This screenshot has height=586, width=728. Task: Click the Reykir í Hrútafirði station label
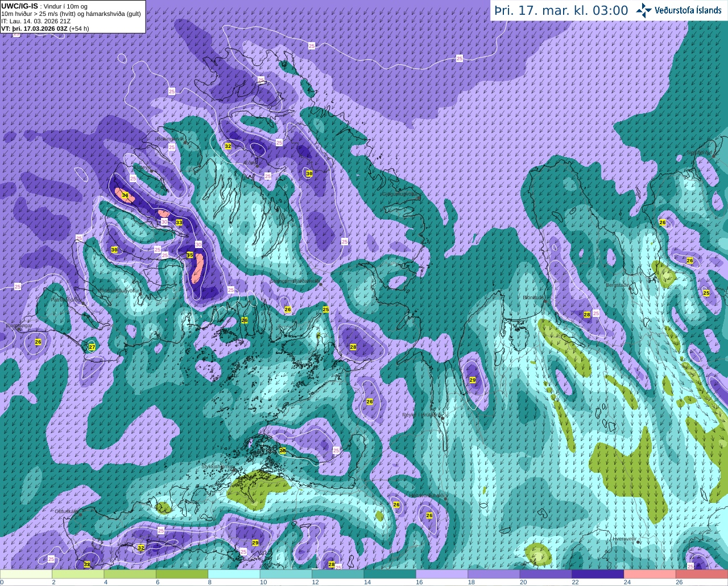point(421,415)
